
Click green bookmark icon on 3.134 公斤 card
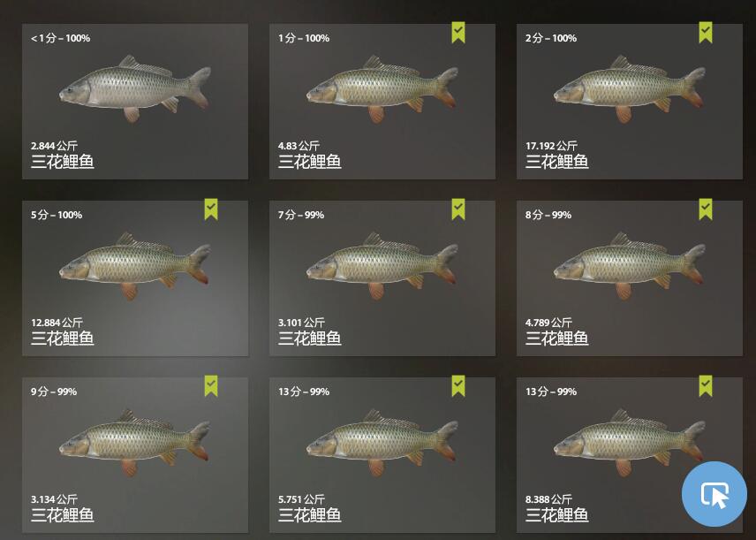click(x=211, y=386)
